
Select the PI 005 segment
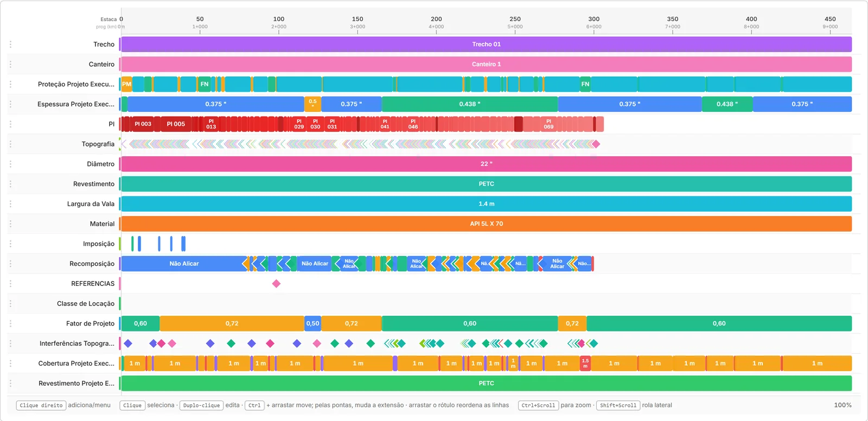pos(176,124)
